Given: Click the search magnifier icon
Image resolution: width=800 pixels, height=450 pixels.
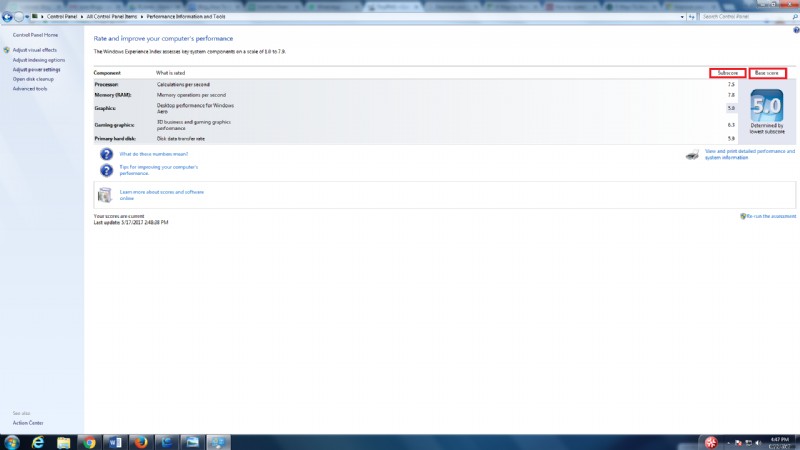Looking at the screenshot, I should click(x=795, y=17).
